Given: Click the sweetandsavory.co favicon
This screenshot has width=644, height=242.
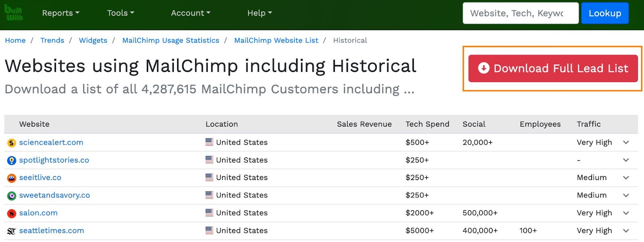Looking at the screenshot, I should pos(12,195).
